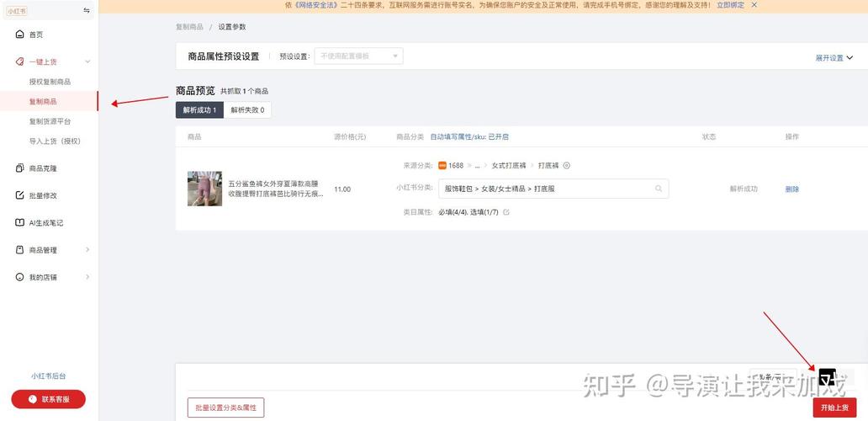Click the 商品管理 bag icon
The width and height of the screenshot is (868, 421).
pyautogui.click(x=20, y=250)
